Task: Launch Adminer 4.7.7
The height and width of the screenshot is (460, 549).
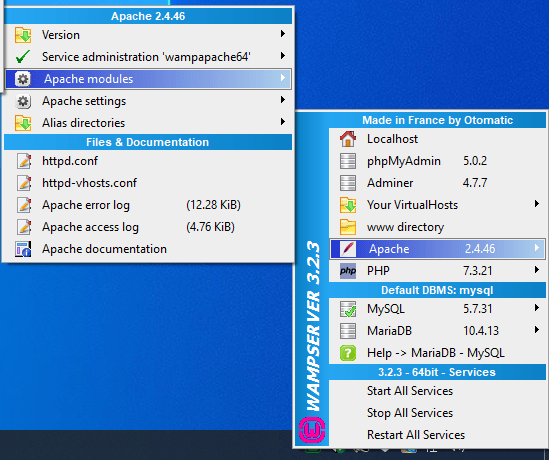Action: click(x=437, y=183)
